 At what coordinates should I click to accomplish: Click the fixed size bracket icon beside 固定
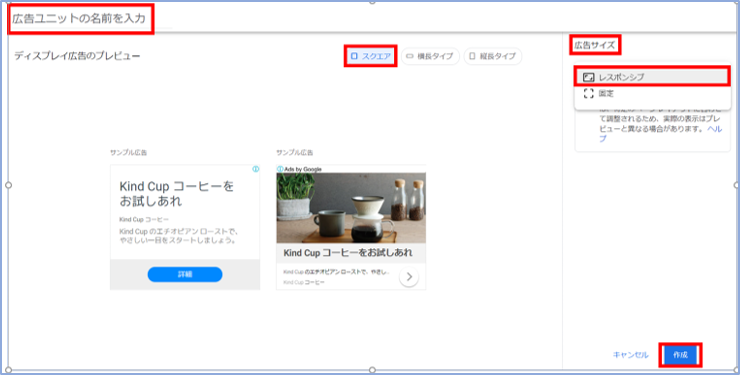pyautogui.click(x=589, y=93)
